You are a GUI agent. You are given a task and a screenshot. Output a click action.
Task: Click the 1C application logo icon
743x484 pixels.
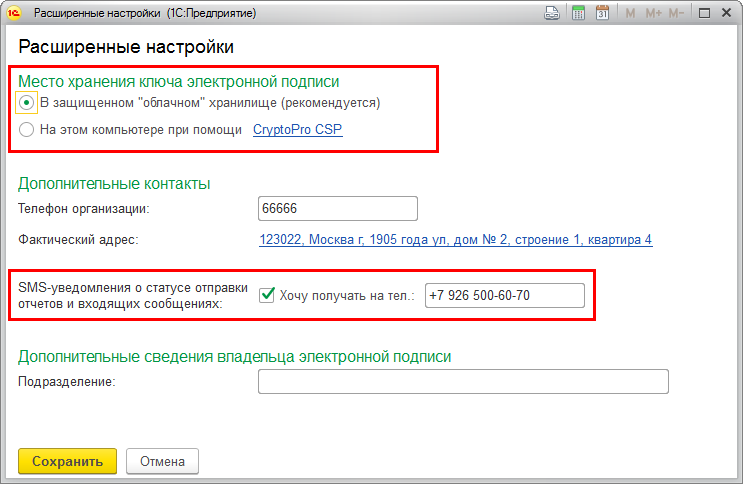14,13
